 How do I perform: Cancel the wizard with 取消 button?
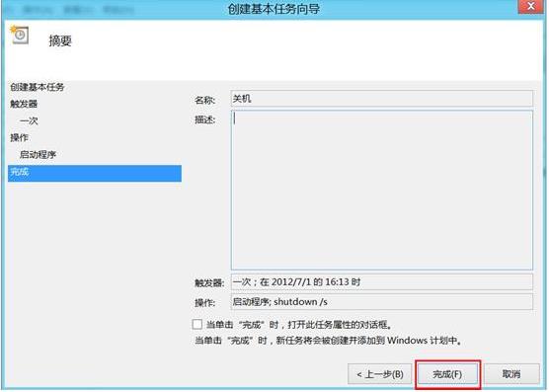coord(511,374)
